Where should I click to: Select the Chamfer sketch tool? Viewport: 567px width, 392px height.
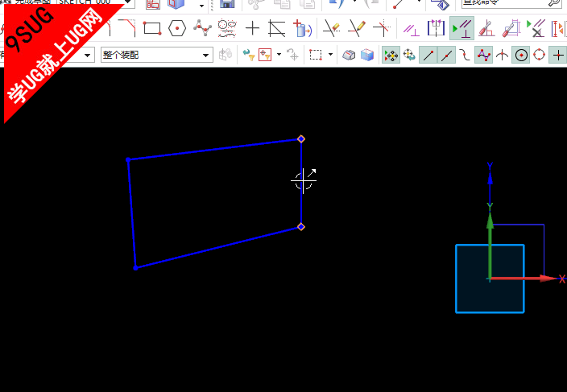127,28
